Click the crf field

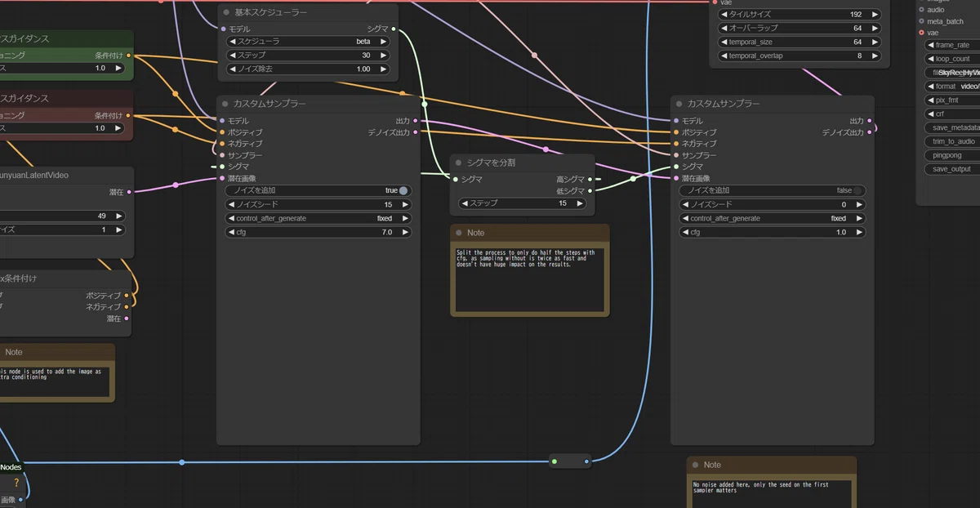click(952, 114)
